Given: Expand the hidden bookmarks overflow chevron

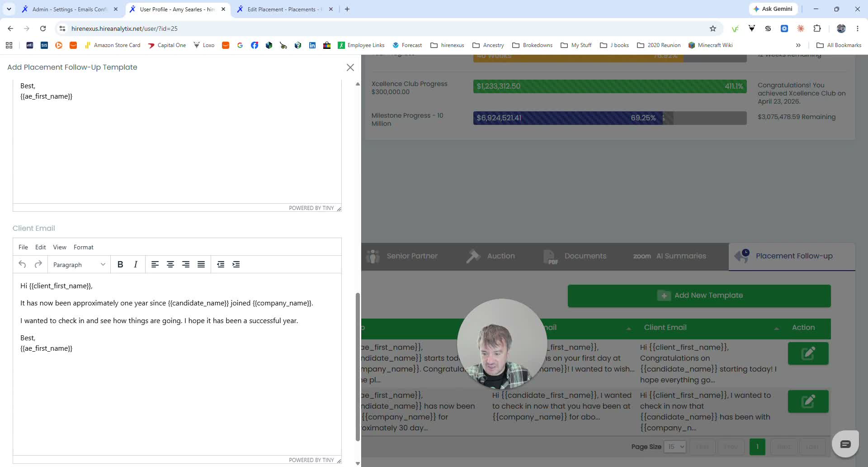Looking at the screenshot, I should click(798, 45).
